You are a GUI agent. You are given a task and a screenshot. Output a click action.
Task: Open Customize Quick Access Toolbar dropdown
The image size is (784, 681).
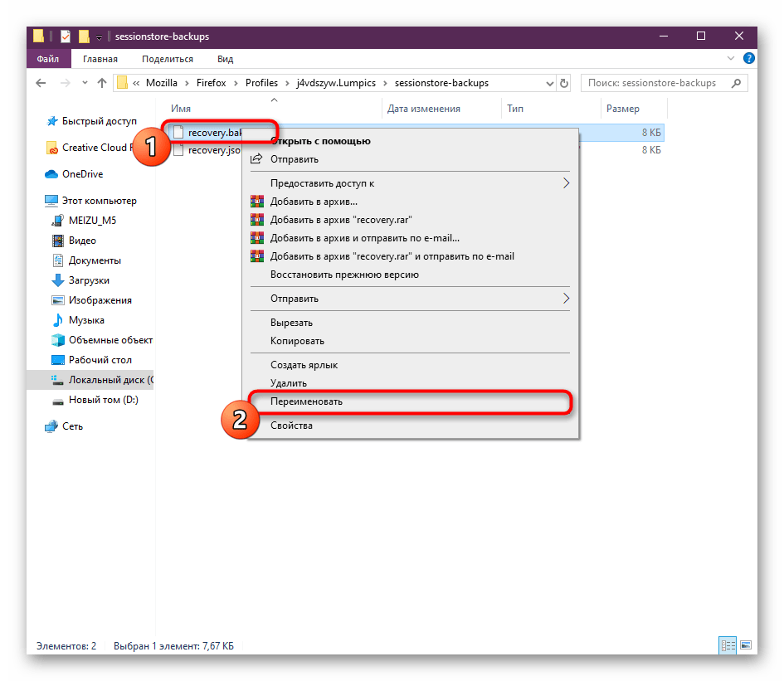coord(99,37)
